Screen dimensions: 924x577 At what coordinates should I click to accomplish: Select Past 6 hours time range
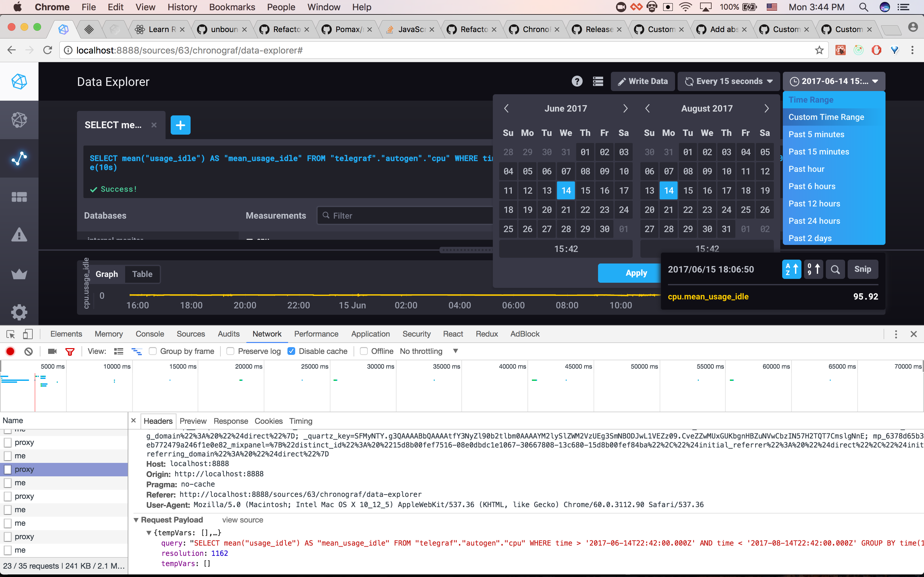click(x=812, y=186)
